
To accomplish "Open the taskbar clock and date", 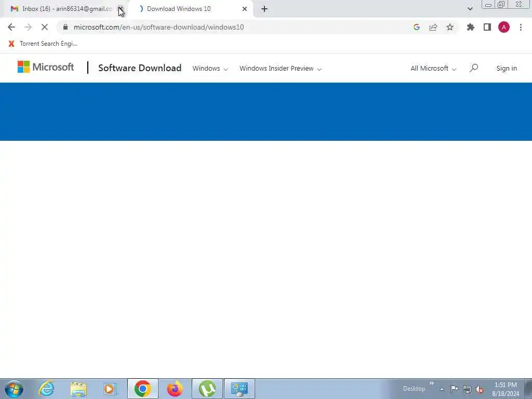I will [506, 389].
